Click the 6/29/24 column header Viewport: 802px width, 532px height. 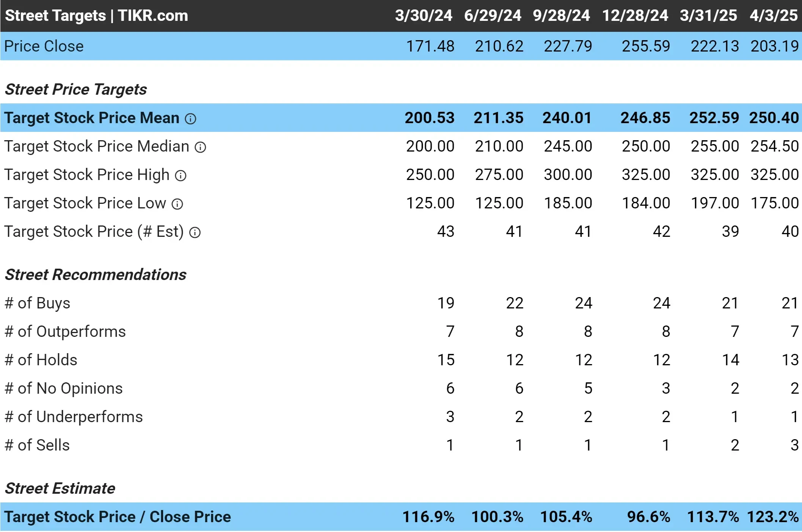492,16
